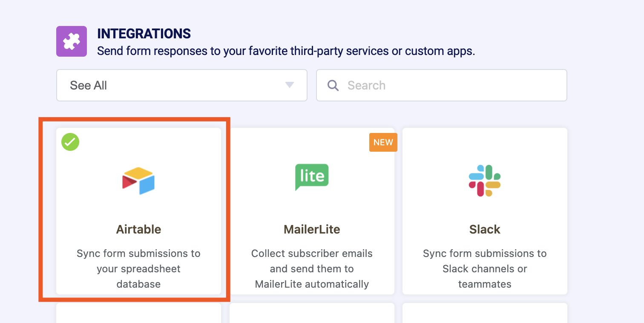Viewport: 644px width, 323px height.
Task: Open the See All category dropdown
Action: coord(182,85)
